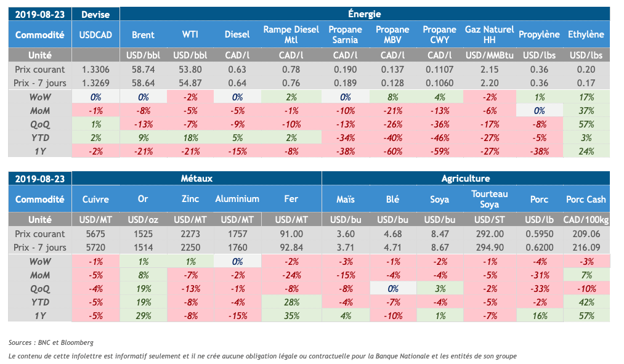Click the Énergie section header
Viewport: 624px width, 364px height.
364,14
